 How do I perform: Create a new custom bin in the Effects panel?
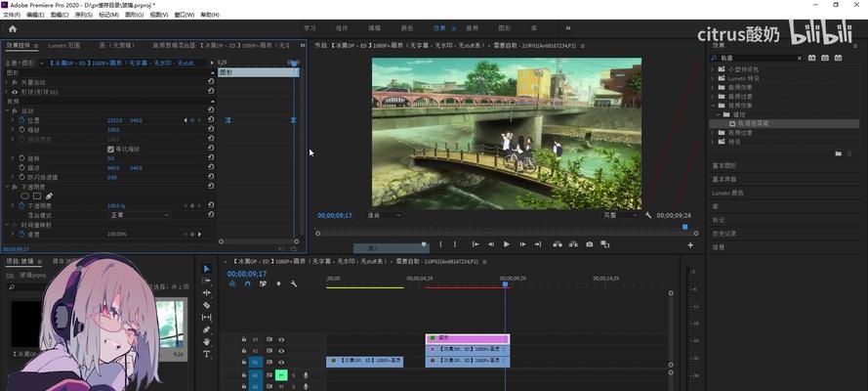[838, 153]
